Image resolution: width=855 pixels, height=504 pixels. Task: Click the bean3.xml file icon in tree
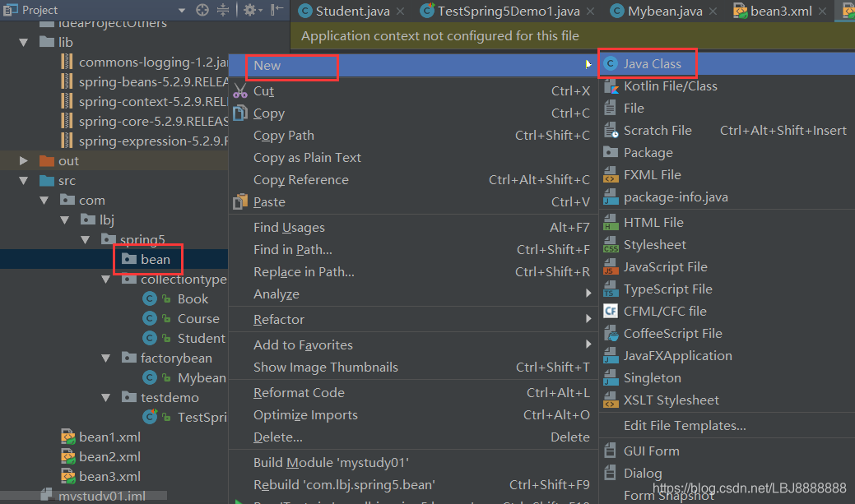point(67,476)
